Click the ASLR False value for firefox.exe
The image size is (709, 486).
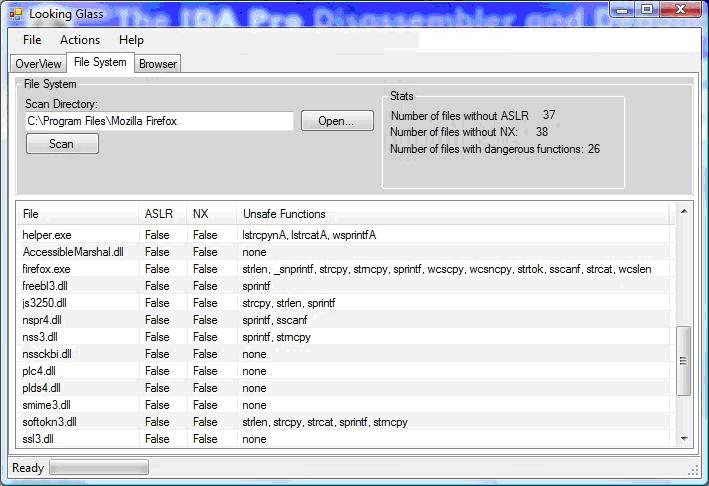tap(157, 269)
